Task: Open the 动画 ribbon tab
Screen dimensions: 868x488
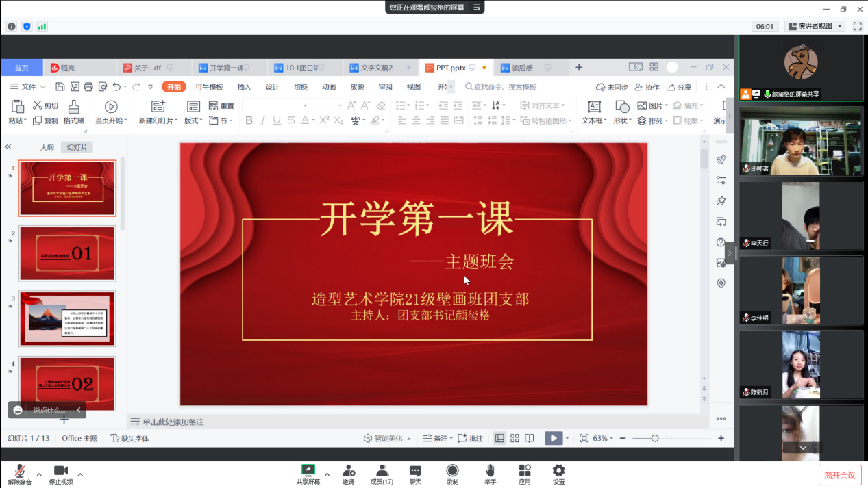Action: click(329, 87)
